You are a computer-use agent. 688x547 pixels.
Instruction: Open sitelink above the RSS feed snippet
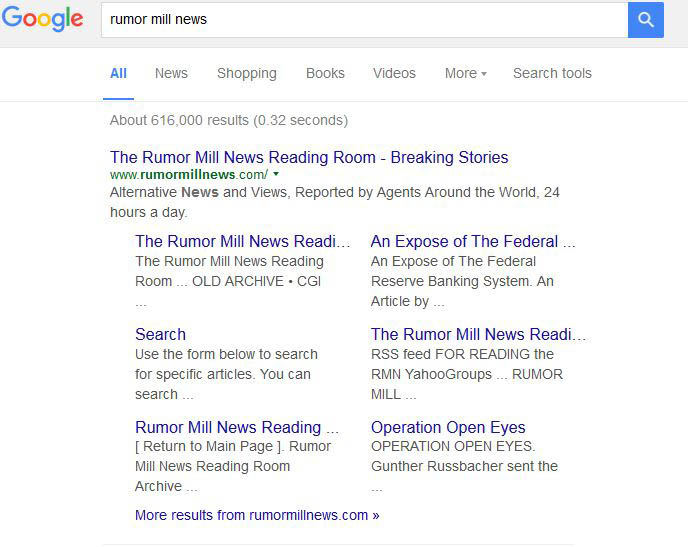click(x=478, y=334)
